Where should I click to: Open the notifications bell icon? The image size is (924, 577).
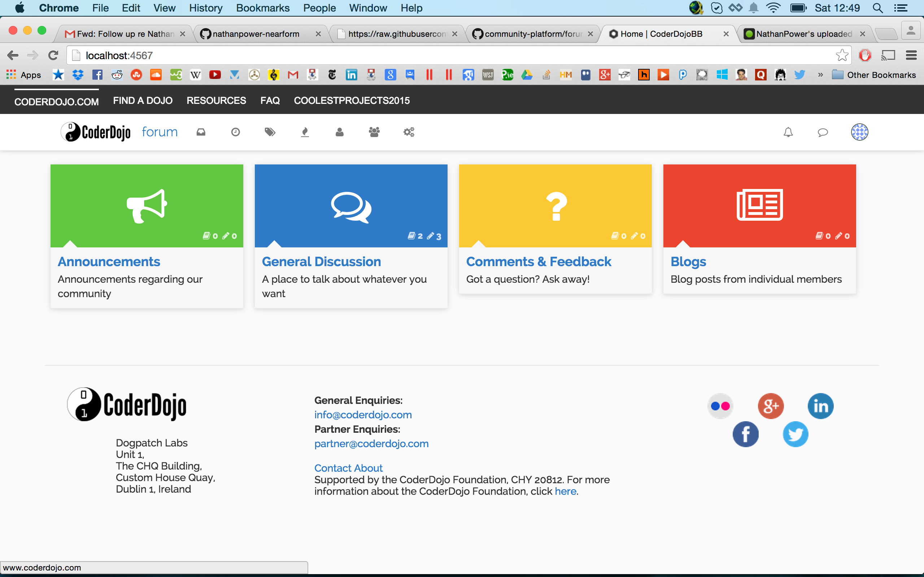click(x=788, y=132)
